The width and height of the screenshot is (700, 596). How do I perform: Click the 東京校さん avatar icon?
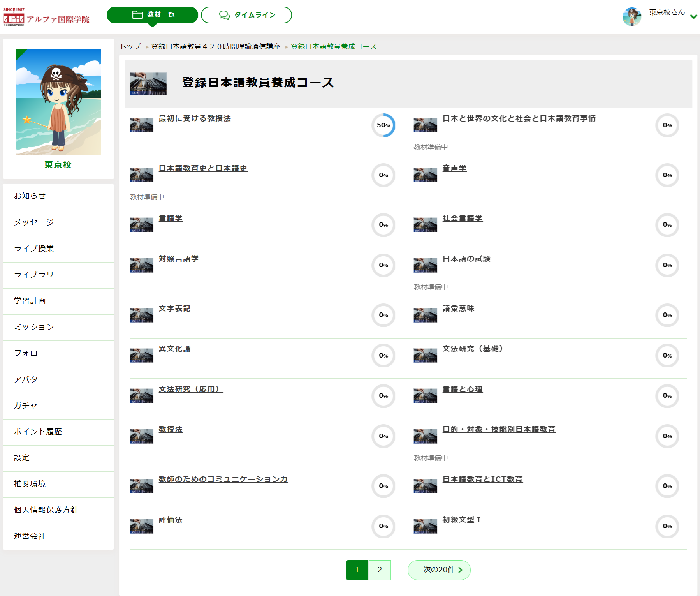[632, 16]
